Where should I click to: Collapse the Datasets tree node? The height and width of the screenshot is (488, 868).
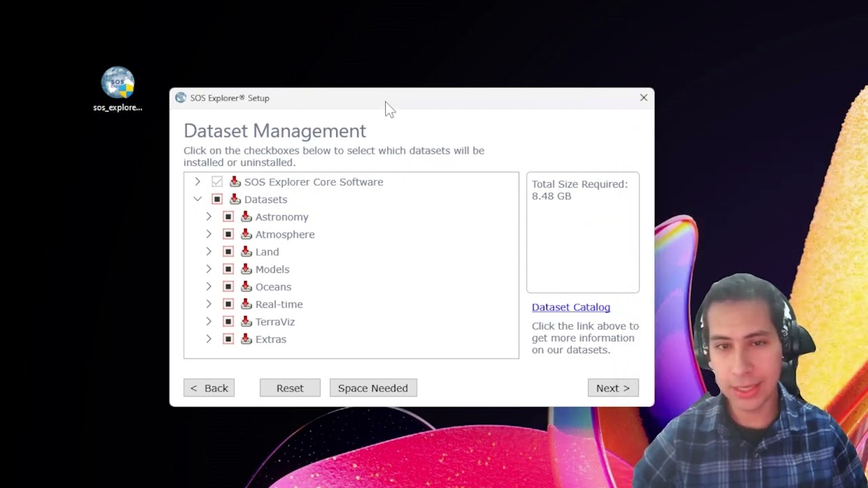[x=197, y=199]
